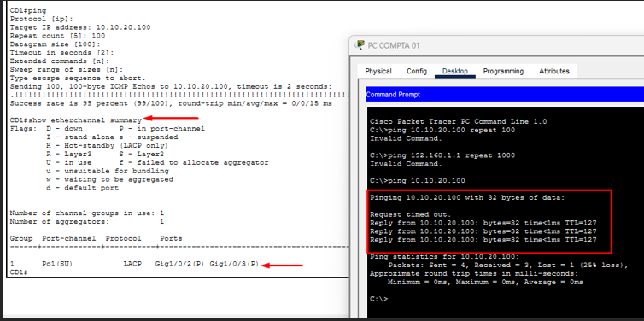Viewport: 644px width, 321px height.
Task: Click the Gig1/0/2(P) port entry
Action: click(179, 264)
